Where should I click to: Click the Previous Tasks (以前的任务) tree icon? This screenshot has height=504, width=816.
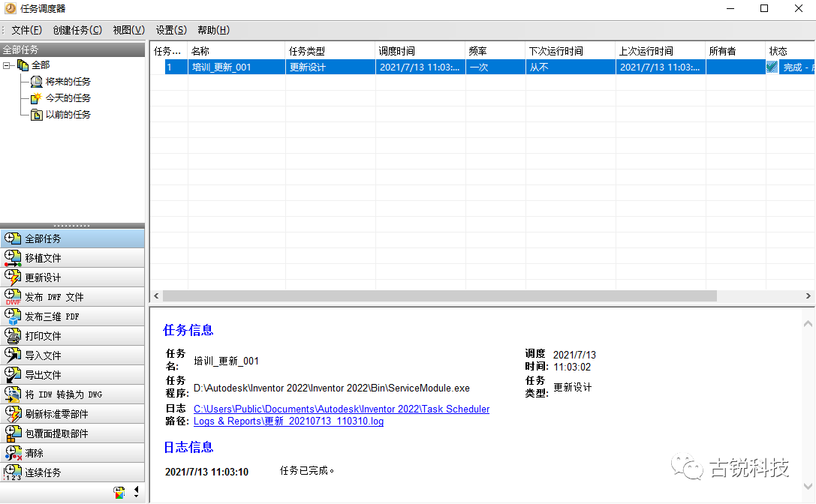tap(37, 115)
